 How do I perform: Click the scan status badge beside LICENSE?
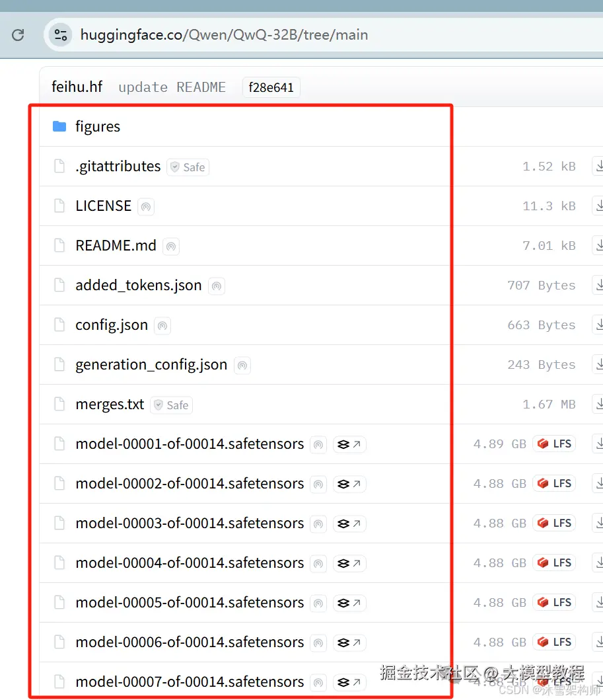146,207
